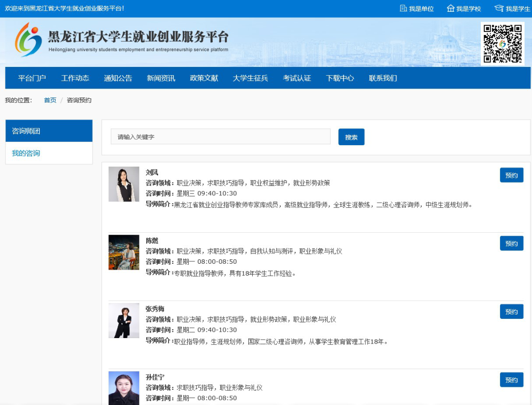The height and width of the screenshot is (405, 532).
Task: Click the QR code image
Action: [503, 43]
